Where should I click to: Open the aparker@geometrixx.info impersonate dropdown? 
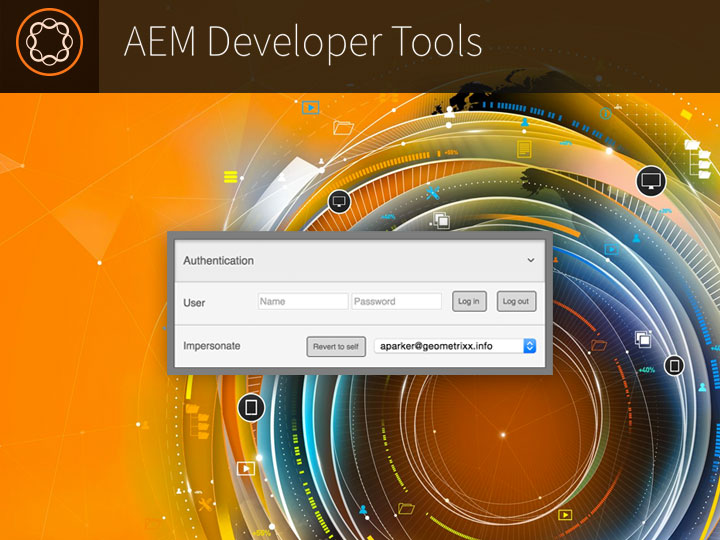(x=455, y=346)
